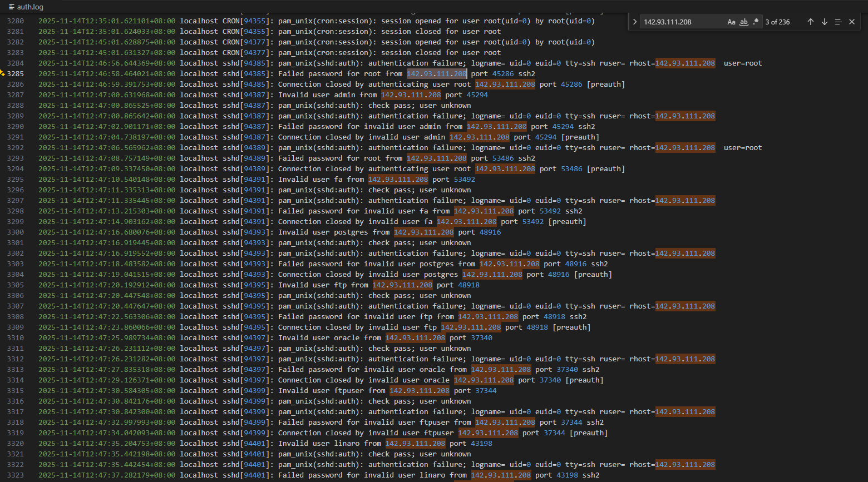This screenshot has height=482, width=868.
Task: Click line number 3280 in gutter
Action: [16, 21]
